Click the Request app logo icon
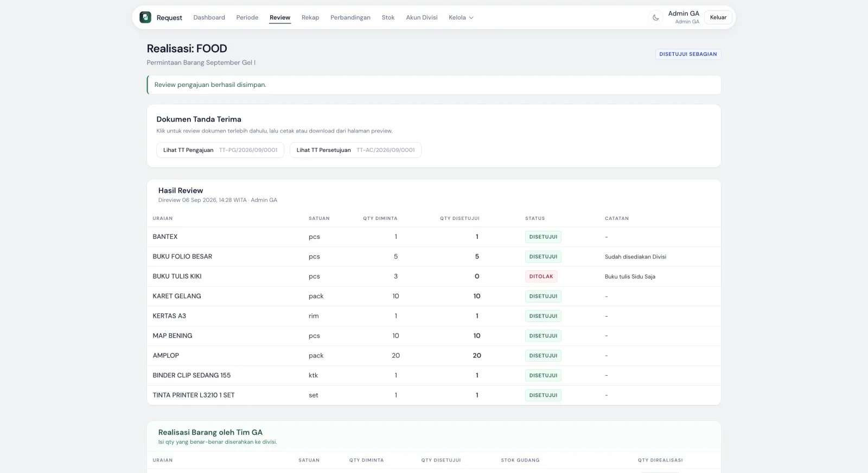 pos(145,17)
